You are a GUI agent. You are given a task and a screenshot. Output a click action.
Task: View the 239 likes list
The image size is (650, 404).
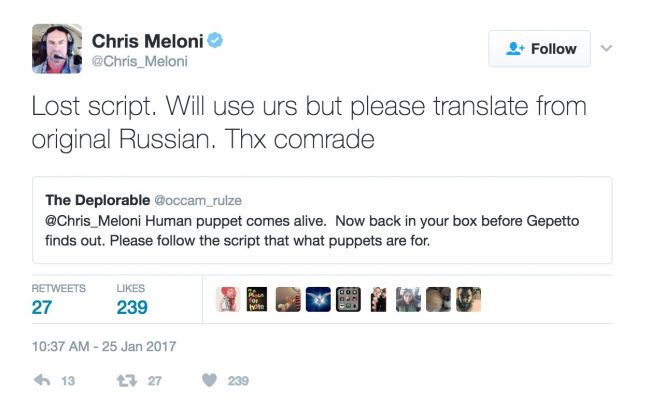coord(132,307)
